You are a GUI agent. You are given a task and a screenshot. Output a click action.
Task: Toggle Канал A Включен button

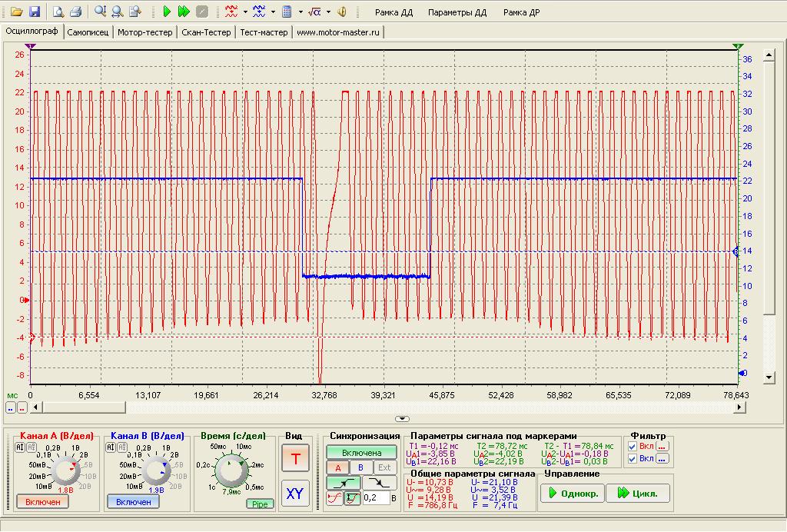tap(43, 501)
